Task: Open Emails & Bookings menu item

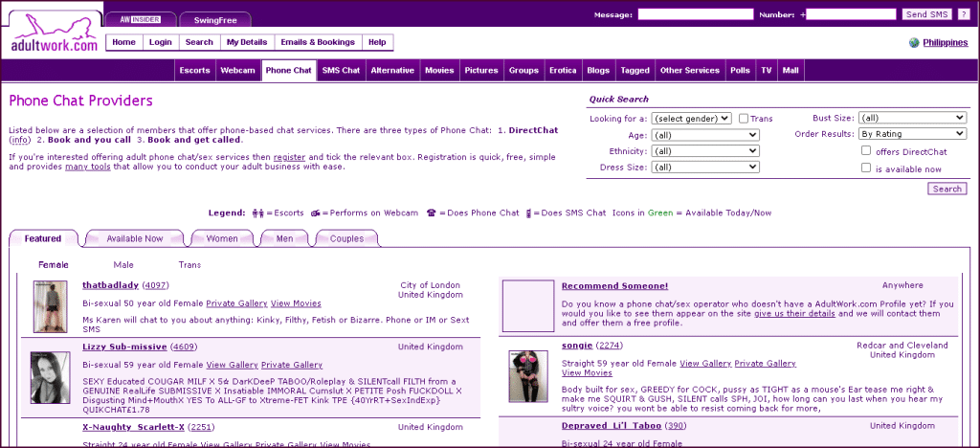Action: tap(318, 42)
